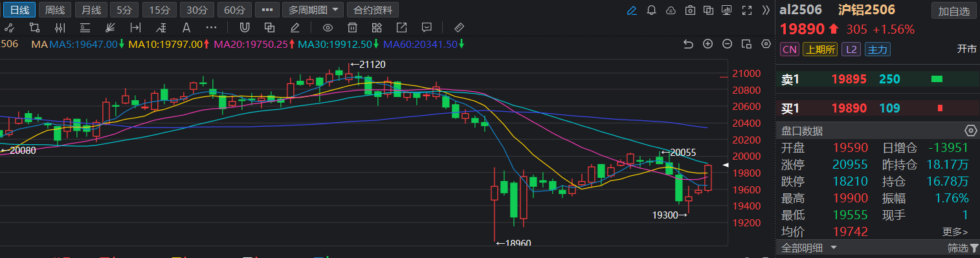Toggle drawings visibility with eye icon
This screenshot has width=980, height=258.
[x=328, y=27]
